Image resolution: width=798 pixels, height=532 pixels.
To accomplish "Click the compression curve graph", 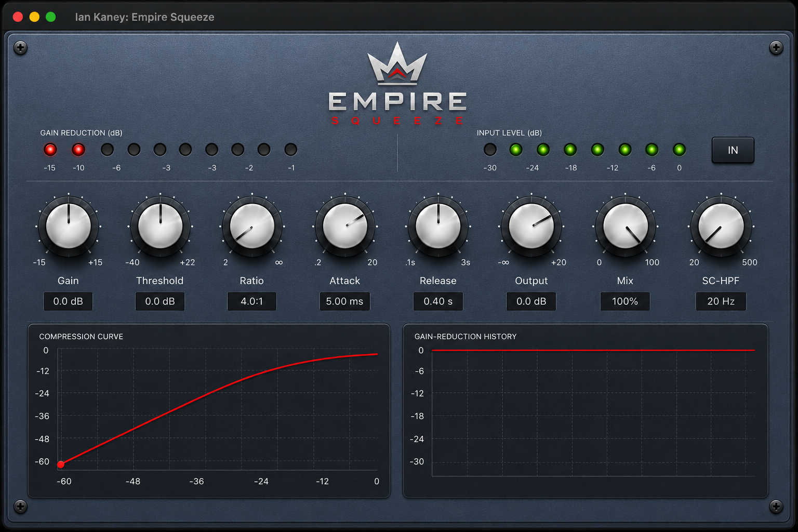I will (217, 409).
